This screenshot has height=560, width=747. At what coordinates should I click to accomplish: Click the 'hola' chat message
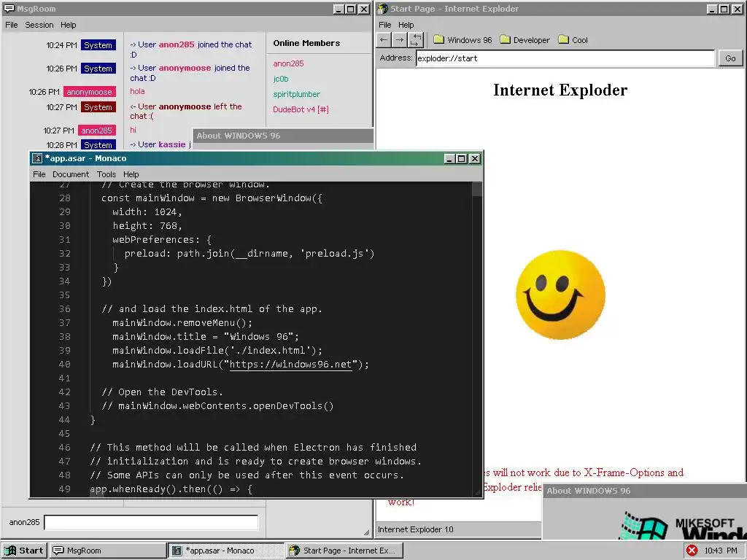click(x=137, y=91)
